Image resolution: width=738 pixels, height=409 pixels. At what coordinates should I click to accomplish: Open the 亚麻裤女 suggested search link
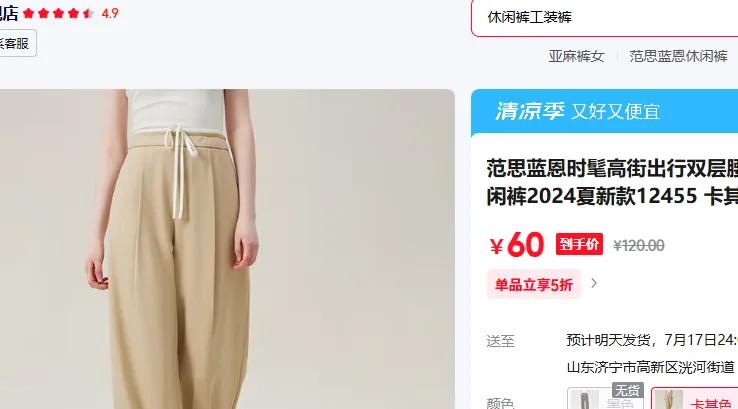576,56
